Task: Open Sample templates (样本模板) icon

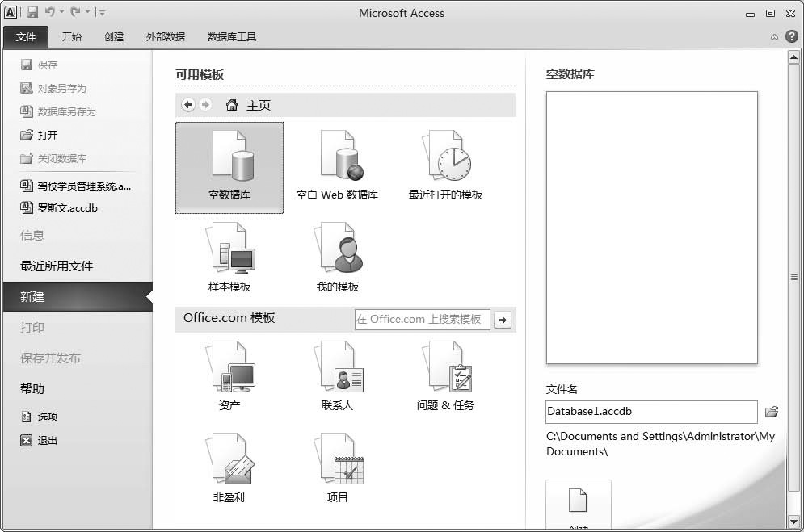Action: pyautogui.click(x=229, y=258)
